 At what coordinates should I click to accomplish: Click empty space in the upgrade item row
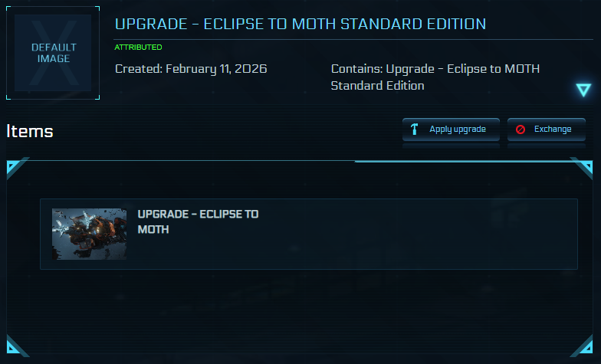422,234
